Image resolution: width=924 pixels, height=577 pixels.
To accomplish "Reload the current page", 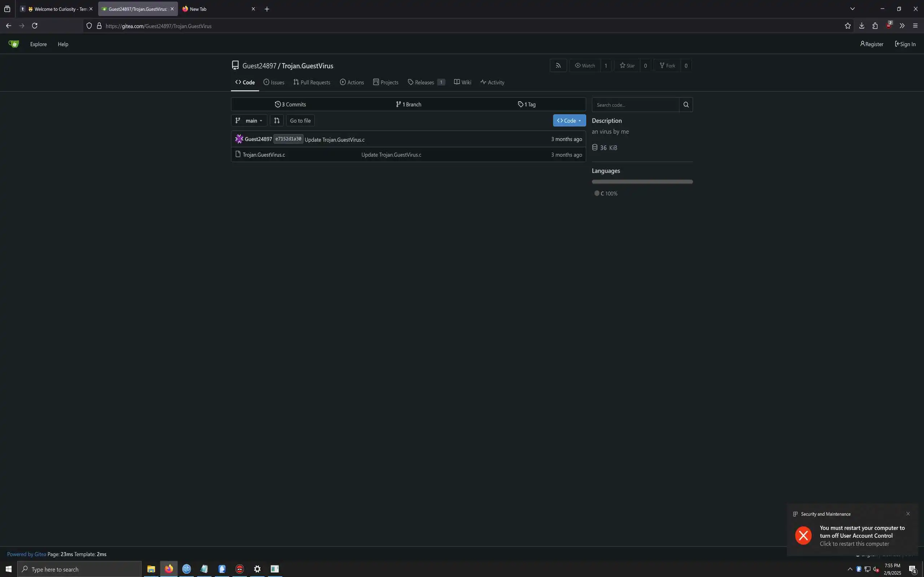I will point(35,26).
